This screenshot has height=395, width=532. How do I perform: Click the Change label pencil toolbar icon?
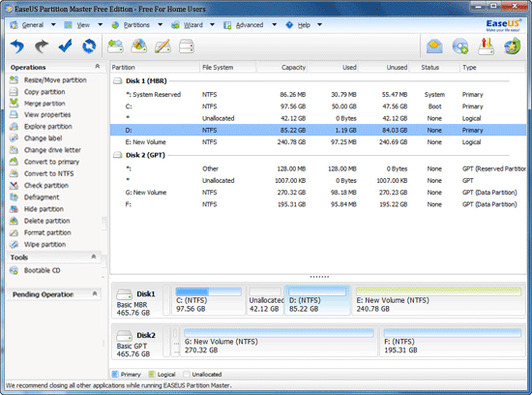(x=163, y=46)
